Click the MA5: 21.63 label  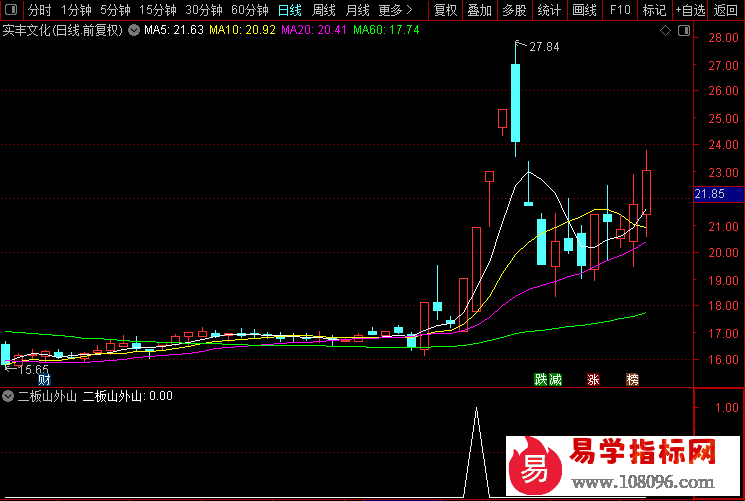coord(173,30)
